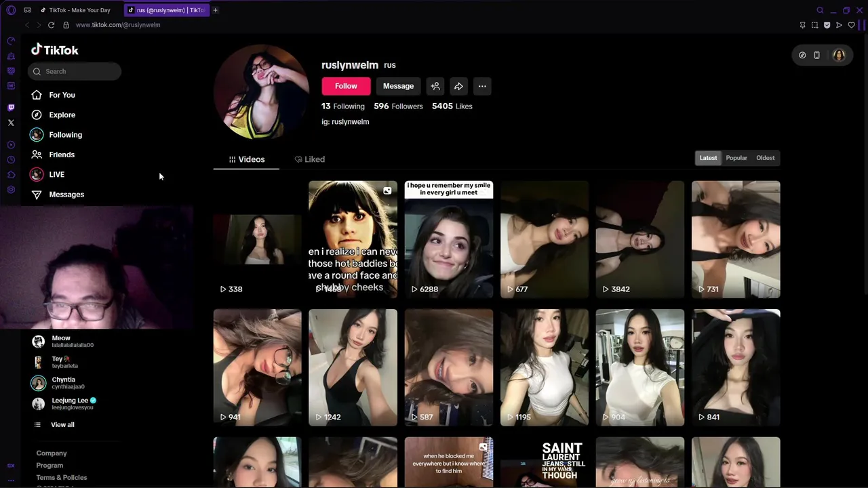Open the 596 Followers list
868x488 pixels.
click(398, 106)
